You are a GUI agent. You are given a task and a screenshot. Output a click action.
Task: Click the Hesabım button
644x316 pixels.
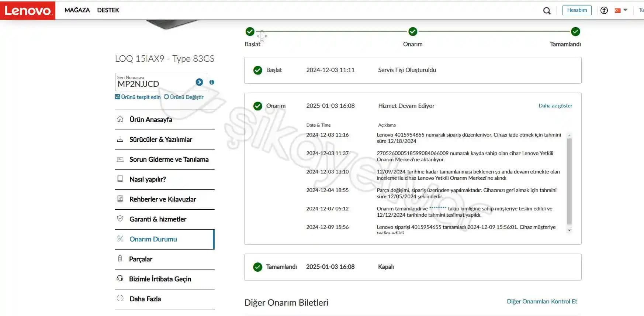pyautogui.click(x=577, y=10)
